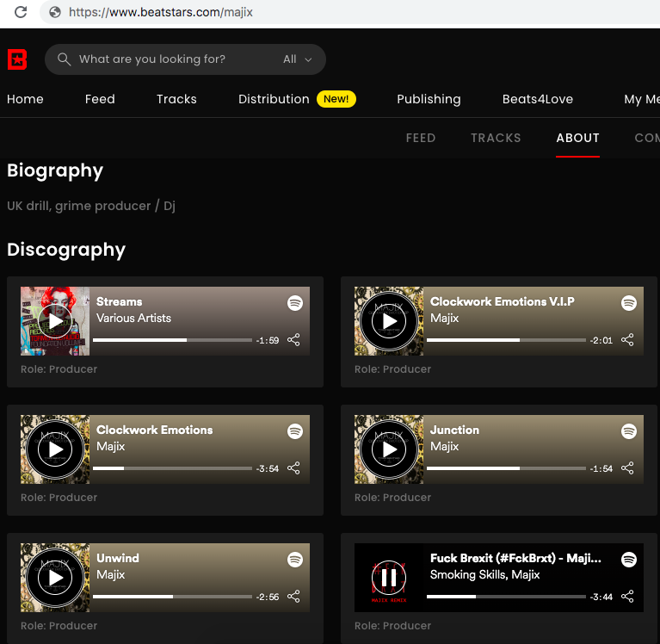Click the New! badge beside Distribution
The height and width of the screenshot is (644, 660).
336,99
